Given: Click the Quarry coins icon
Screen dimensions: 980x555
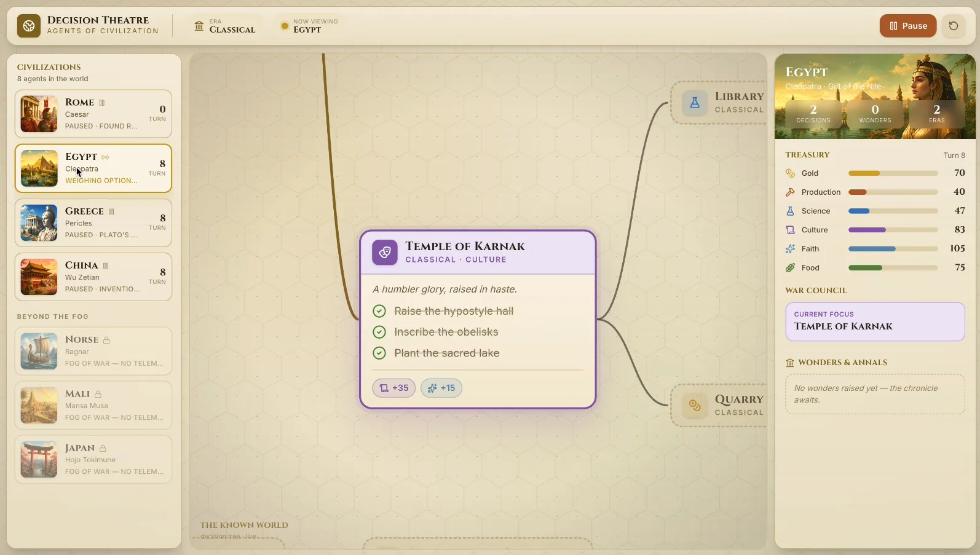Looking at the screenshot, I should [x=695, y=406].
